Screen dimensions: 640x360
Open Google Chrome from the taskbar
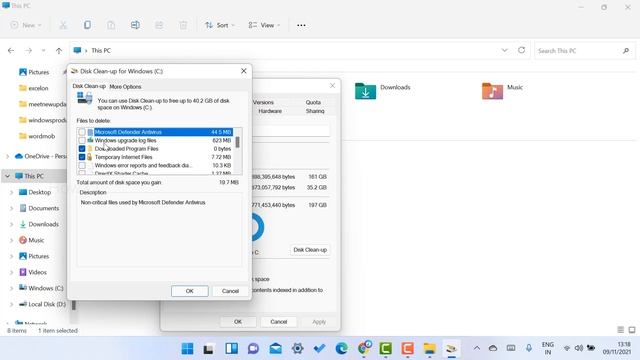tap(364, 349)
